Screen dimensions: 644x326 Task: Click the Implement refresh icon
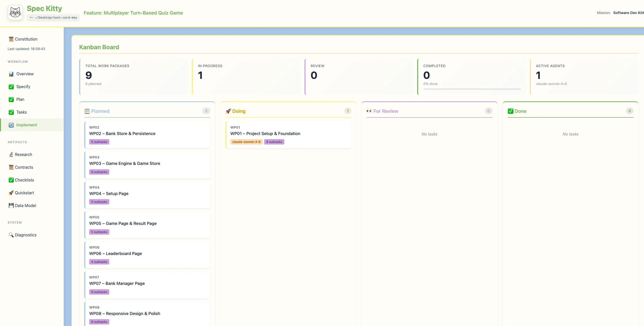click(11, 125)
